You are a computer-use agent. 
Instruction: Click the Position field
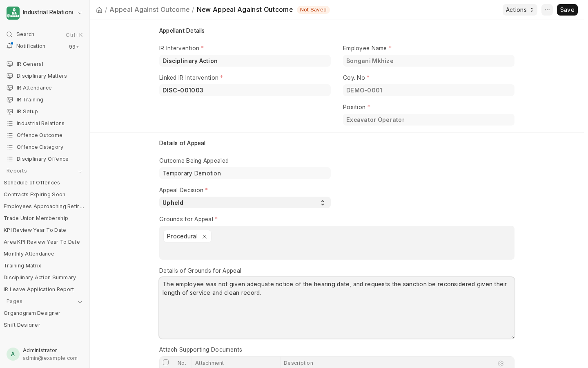point(429,120)
